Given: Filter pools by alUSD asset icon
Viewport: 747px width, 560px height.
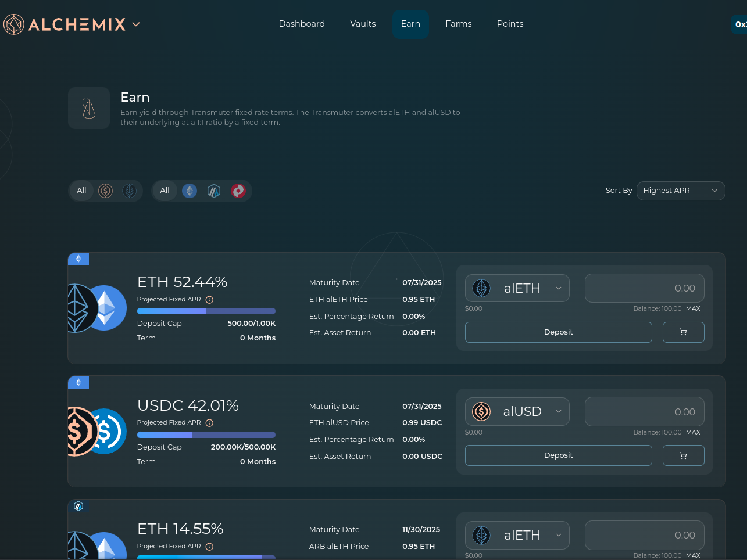Looking at the screenshot, I should (x=106, y=191).
